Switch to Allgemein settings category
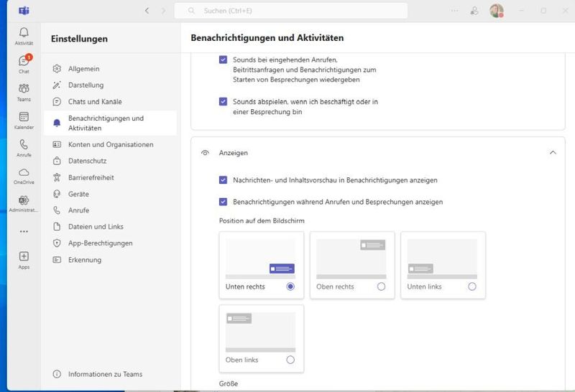This screenshot has height=392, width=575. [83, 69]
